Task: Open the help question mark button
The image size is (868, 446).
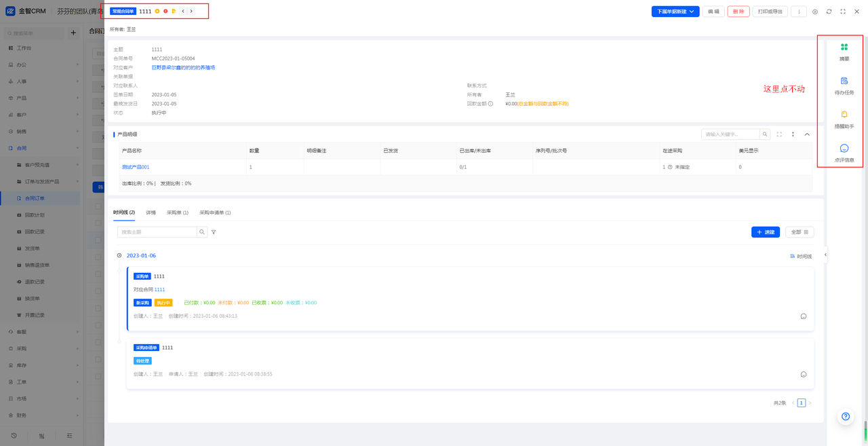Action: 846,416
